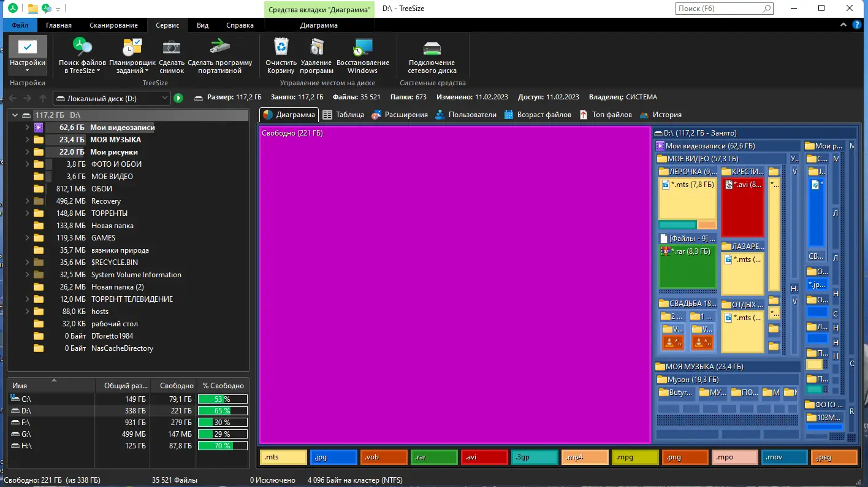Open the Файл menu
Screen dimensions: 868x487
(x=20, y=25)
